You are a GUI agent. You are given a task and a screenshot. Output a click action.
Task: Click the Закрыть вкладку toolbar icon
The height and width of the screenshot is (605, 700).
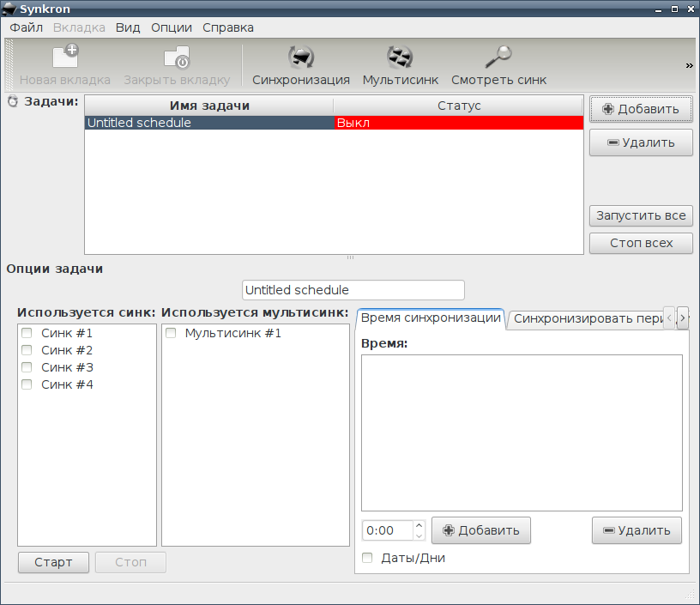[177, 57]
